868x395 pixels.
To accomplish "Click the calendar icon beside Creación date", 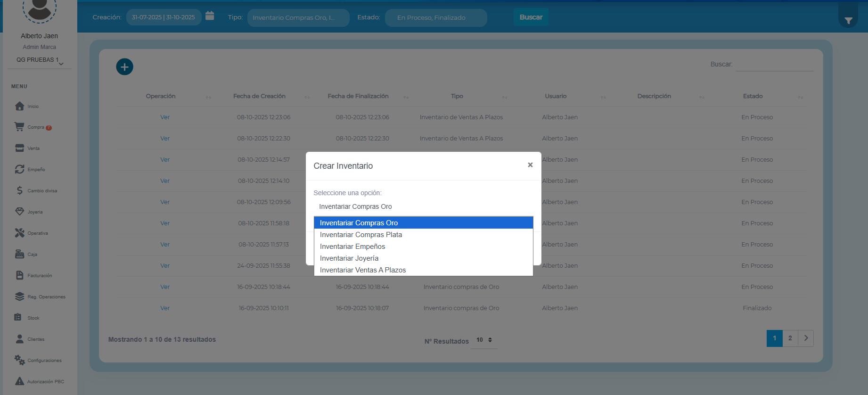I will tap(210, 16).
